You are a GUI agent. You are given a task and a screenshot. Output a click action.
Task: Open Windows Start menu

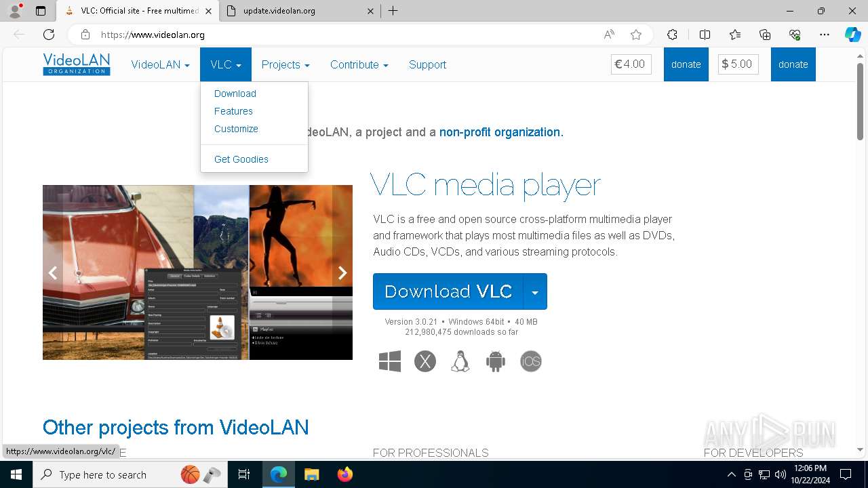[16, 474]
